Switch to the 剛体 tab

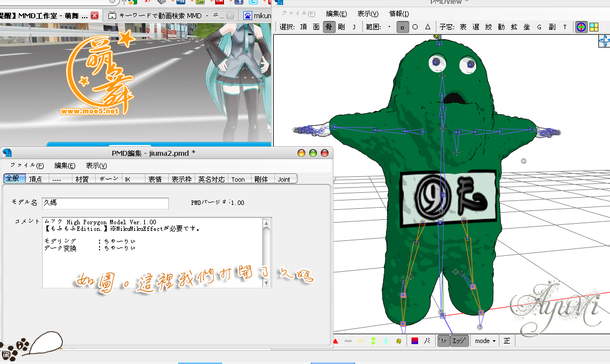261,179
